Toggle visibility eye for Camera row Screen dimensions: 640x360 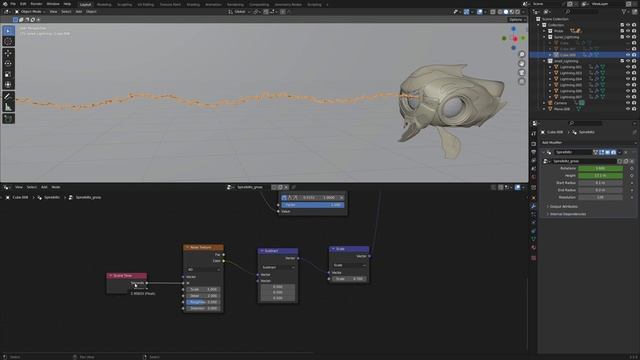[628, 103]
